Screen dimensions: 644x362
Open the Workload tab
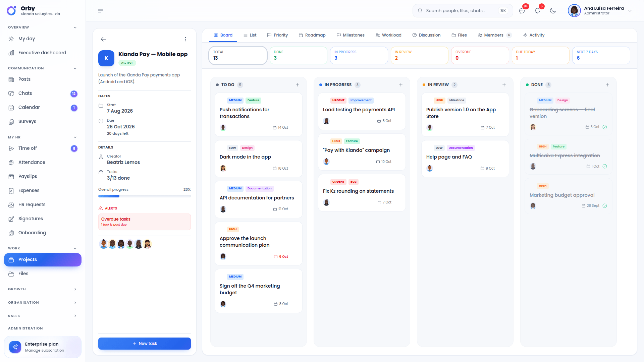tap(388, 35)
